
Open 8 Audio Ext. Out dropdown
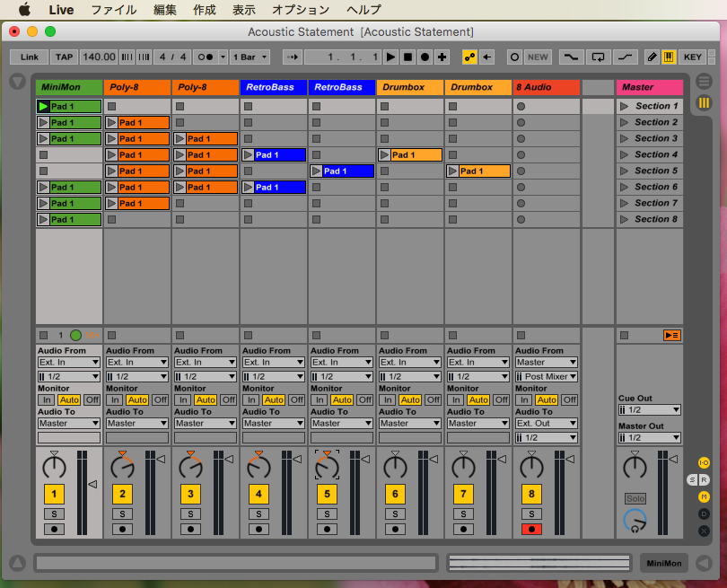pos(547,424)
